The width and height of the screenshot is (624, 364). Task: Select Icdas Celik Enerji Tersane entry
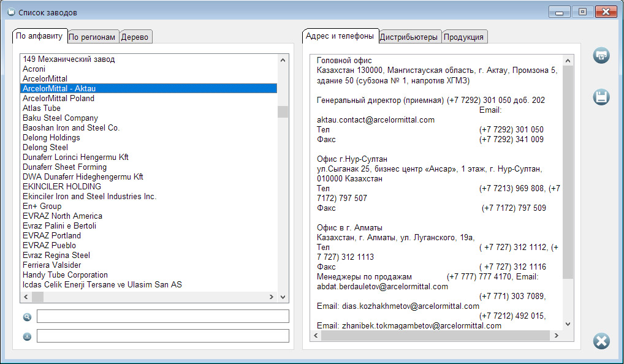tap(148, 285)
